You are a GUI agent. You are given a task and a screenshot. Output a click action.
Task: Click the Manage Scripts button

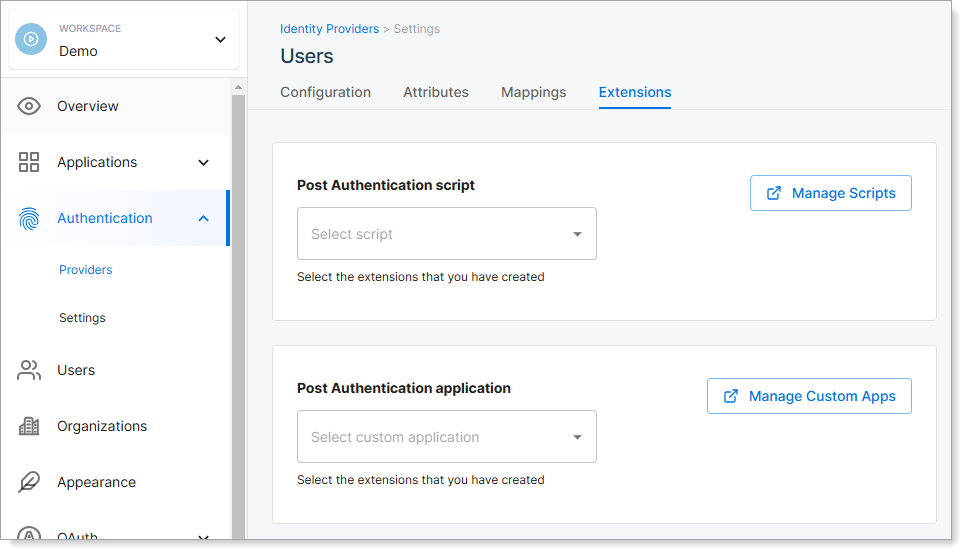(x=831, y=193)
